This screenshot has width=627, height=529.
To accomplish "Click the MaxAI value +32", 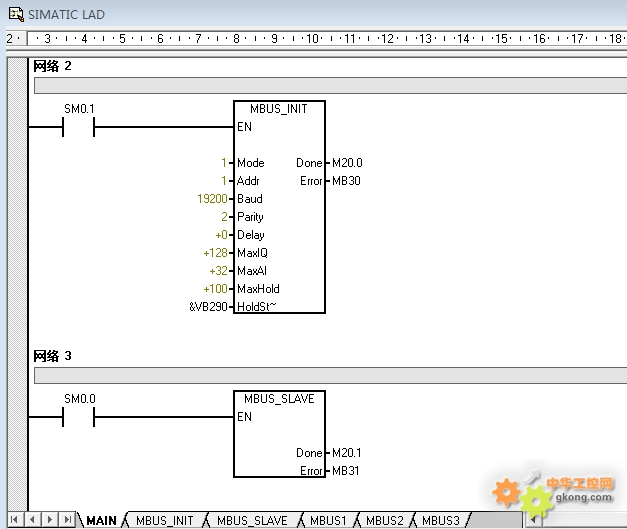I will pyautogui.click(x=218, y=271).
